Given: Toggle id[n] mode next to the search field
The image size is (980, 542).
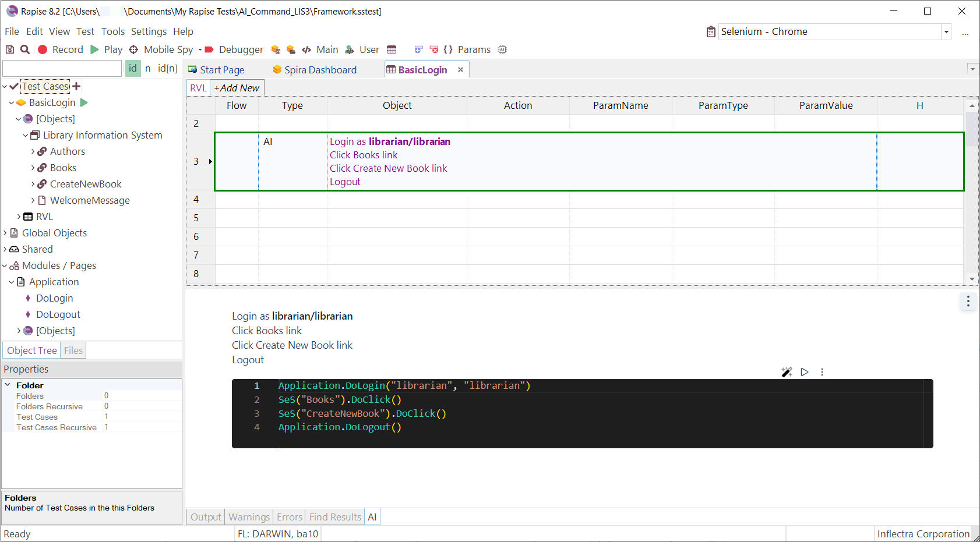Looking at the screenshot, I should point(168,68).
